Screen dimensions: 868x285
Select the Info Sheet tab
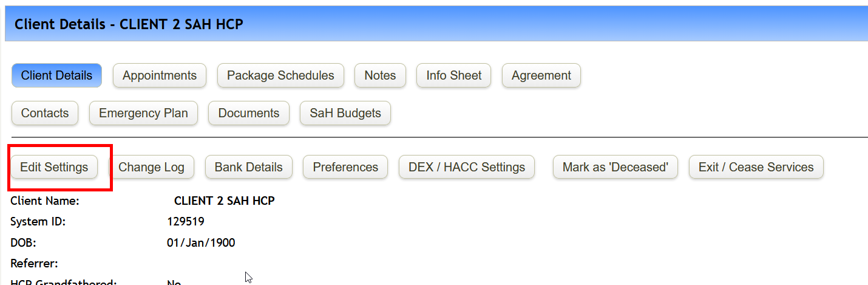(454, 76)
